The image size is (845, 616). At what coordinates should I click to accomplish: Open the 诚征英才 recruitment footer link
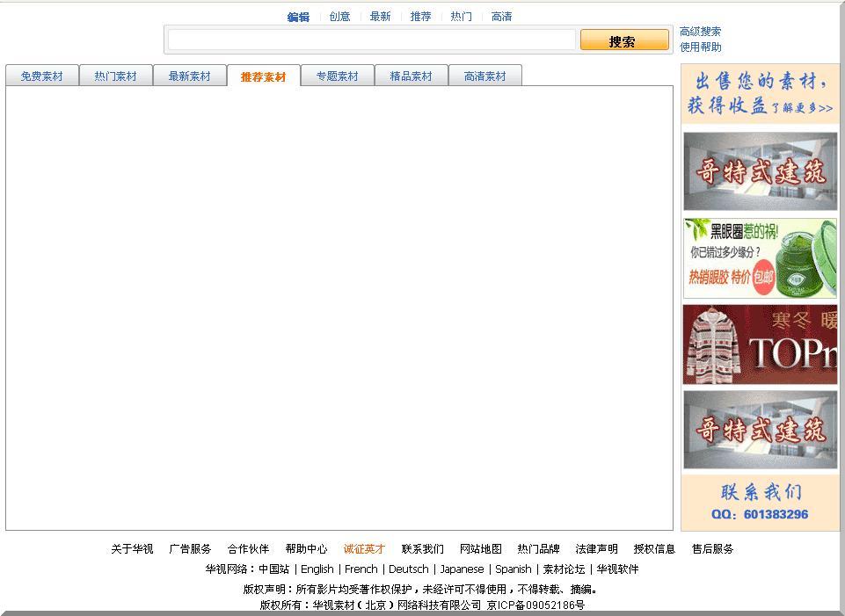point(364,549)
